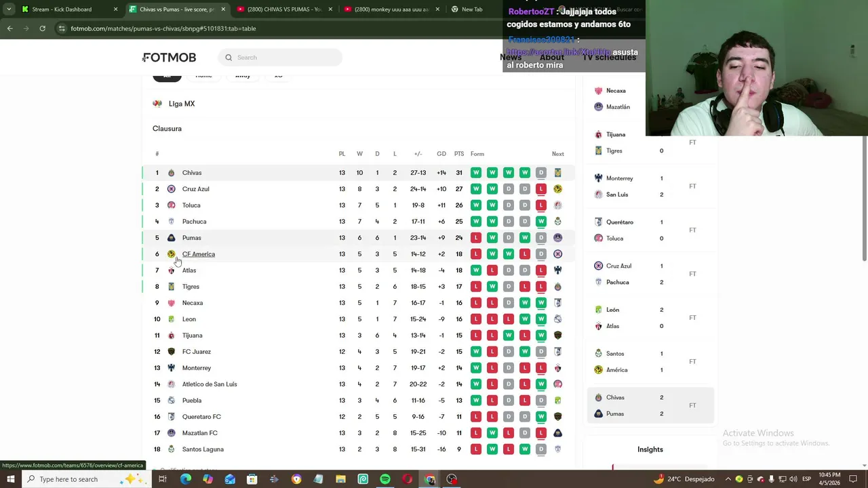Click next opponent crest in Pumas row
Screen dimensions: 868x488
pyautogui.click(x=557, y=238)
